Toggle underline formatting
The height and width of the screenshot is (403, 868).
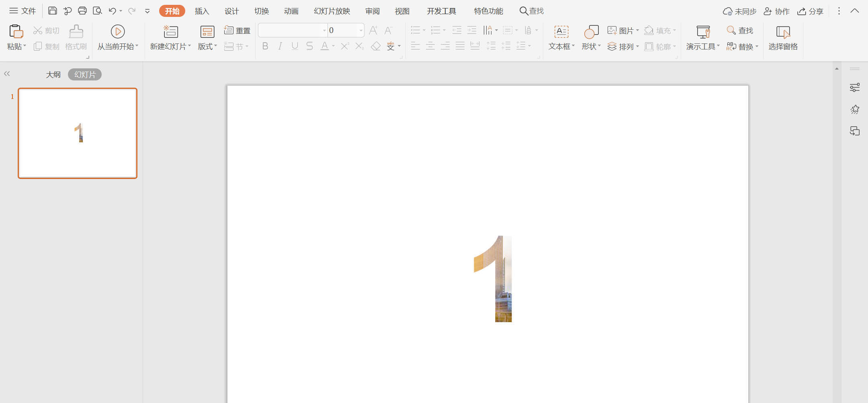(295, 46)
